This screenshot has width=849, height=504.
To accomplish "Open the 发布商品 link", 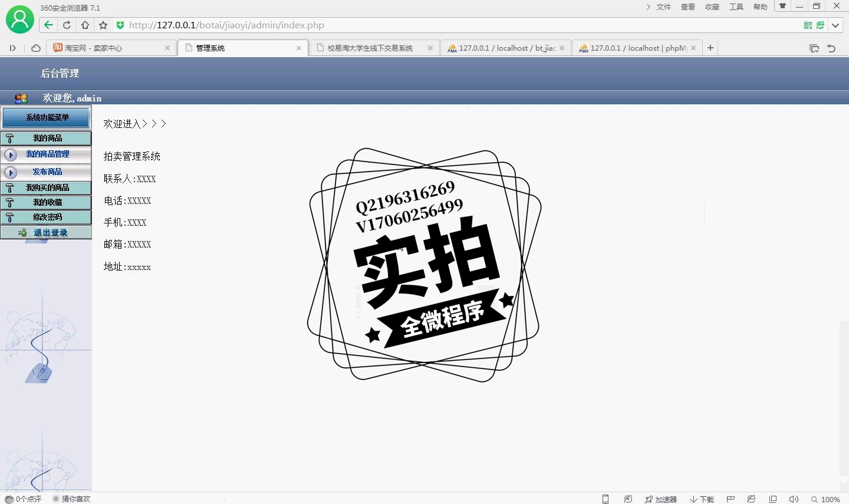I will point(47,172).
